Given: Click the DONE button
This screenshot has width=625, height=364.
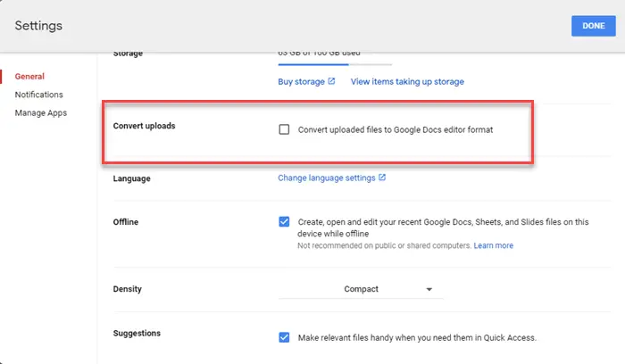Looking at the screenshot, I should click(593, 26).
